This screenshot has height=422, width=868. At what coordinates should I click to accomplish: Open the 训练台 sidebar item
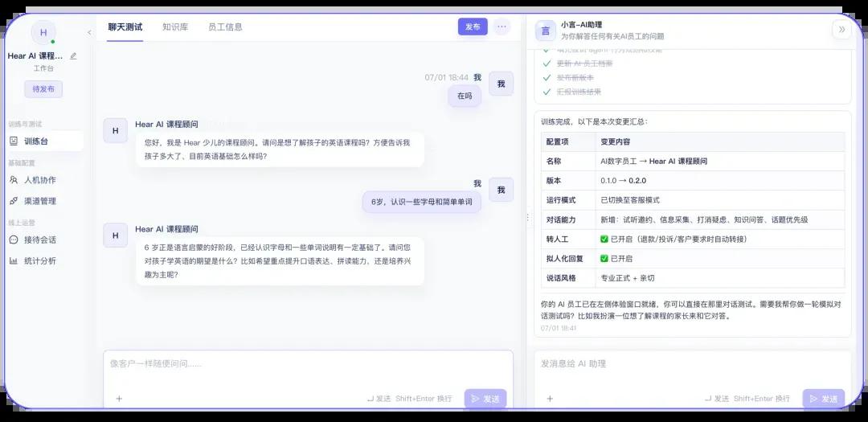[x=44, y=141]
